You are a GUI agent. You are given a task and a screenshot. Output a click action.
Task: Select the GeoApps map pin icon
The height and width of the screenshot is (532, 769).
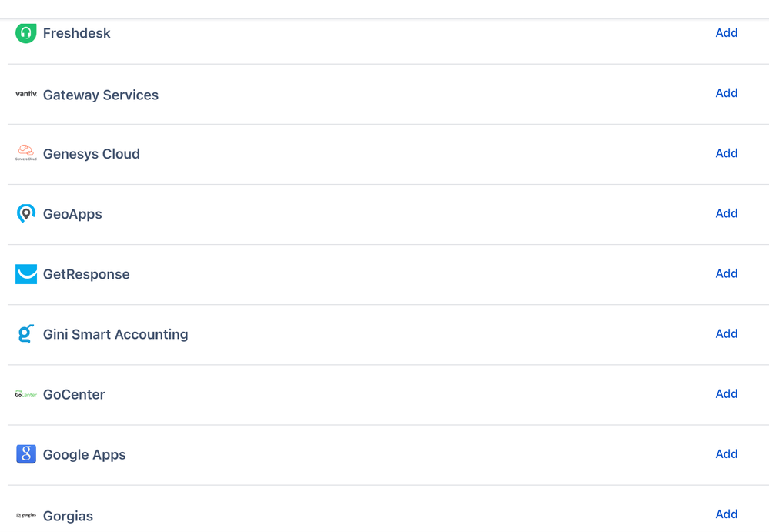[x=25, y=213]
